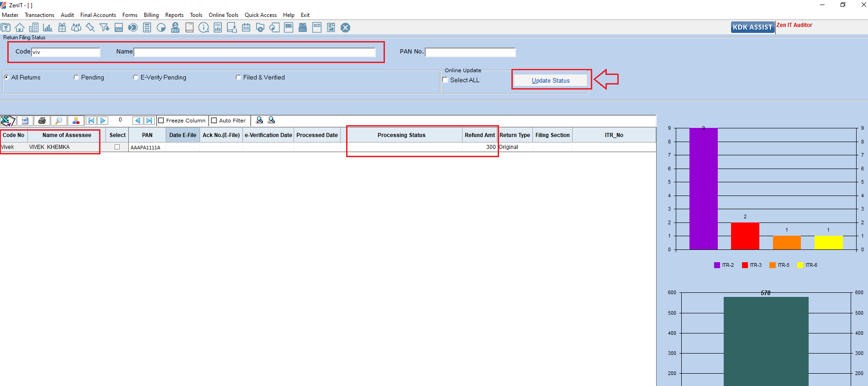The width and height of the screenshot is (868, 386).
Task: Click the web page export icon in grid toolbar
Action: 25,121
